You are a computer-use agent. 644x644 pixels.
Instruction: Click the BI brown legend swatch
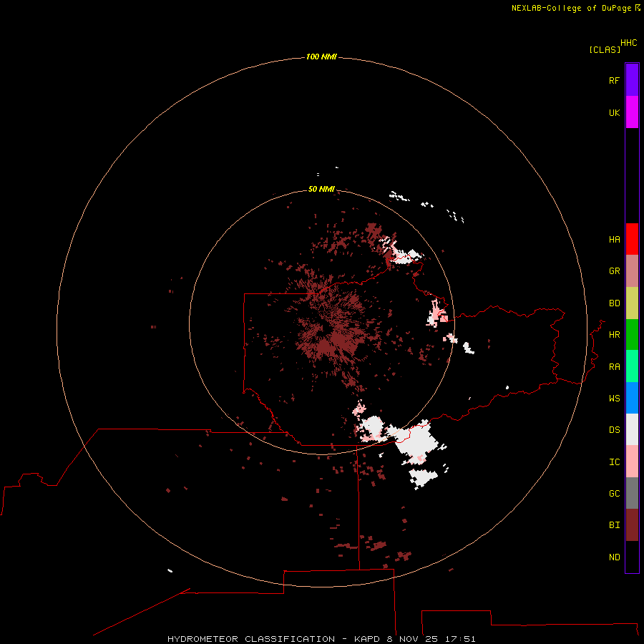coord(632,525)
